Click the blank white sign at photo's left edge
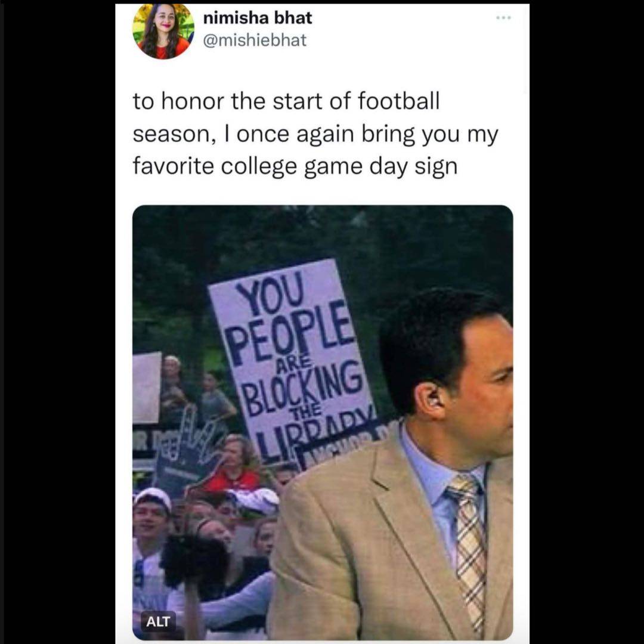Screen dimensions: 644x644 [x=147, y=388]
